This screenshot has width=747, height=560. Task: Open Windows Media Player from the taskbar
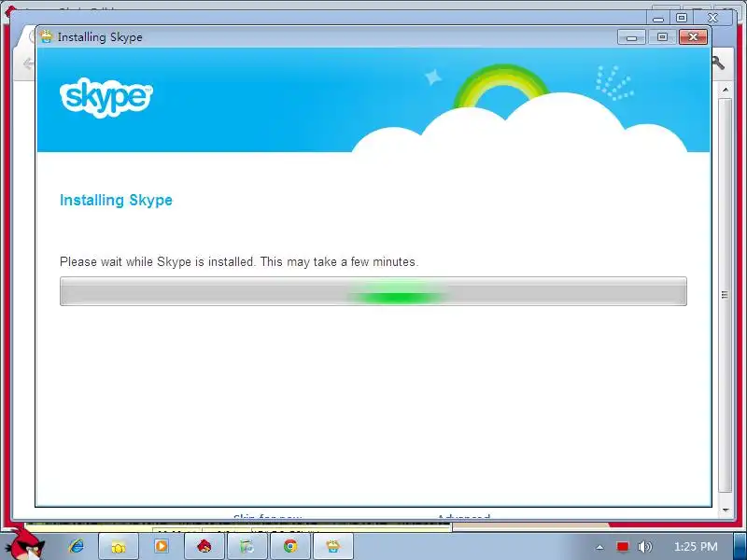(162, 546)
